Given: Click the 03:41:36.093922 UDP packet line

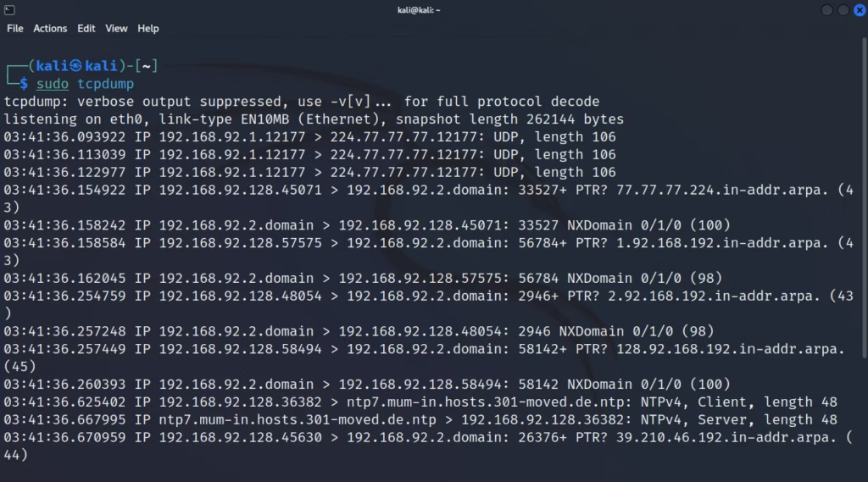Looking at the screenshot, I should click(x=309, y=136).
